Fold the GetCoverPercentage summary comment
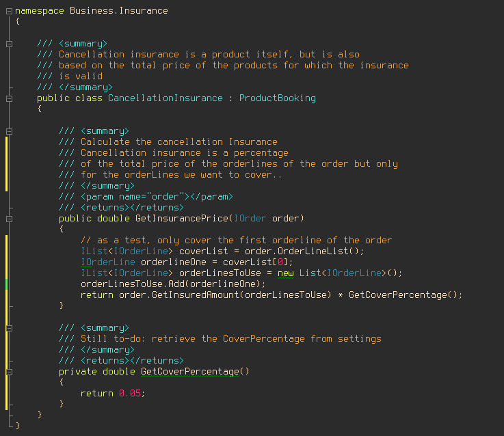The image size is (504, 436). [x=9, y=328]
